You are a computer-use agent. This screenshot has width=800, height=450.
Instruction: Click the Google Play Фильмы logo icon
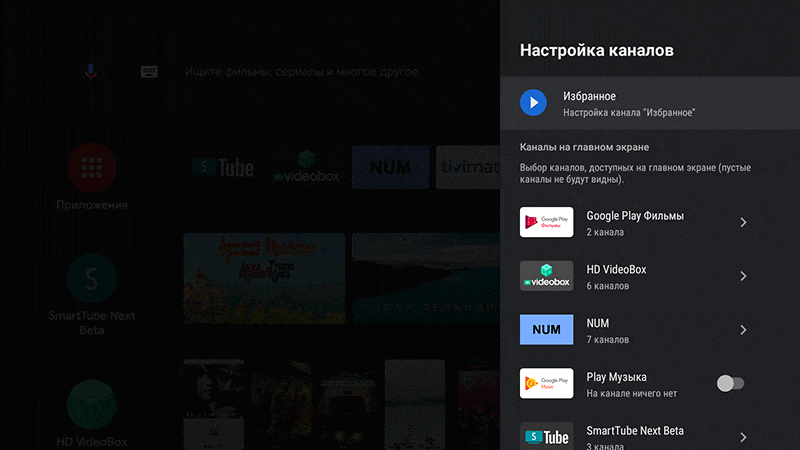[546, 222]
